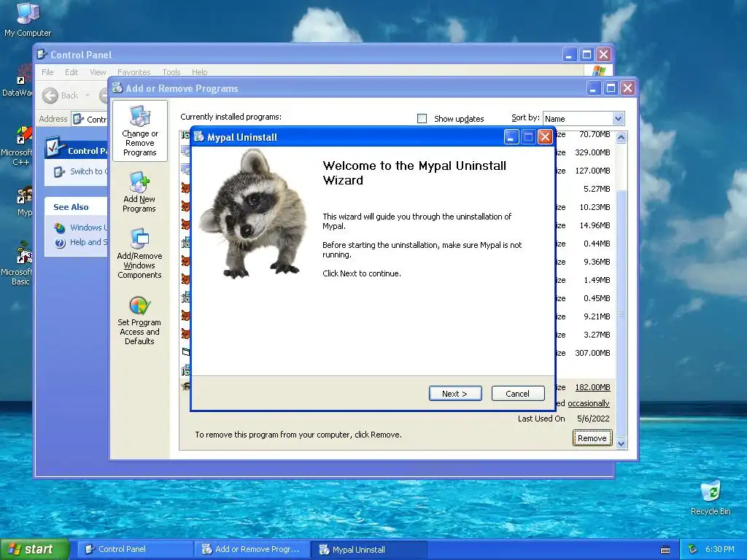Image resolution: width=747 pixels, height=560 pixels.
Task: Switch to Mypal Uninstall taskbar button
Action: click(x=369, y=549)
